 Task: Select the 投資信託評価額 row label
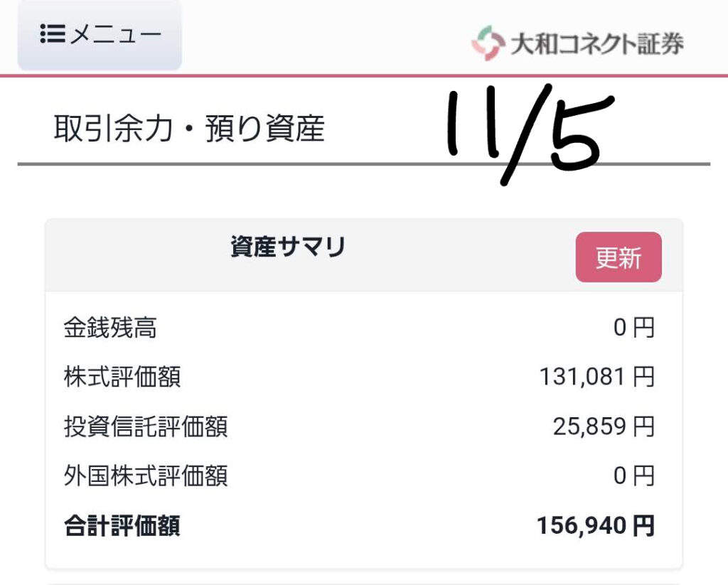146,426
